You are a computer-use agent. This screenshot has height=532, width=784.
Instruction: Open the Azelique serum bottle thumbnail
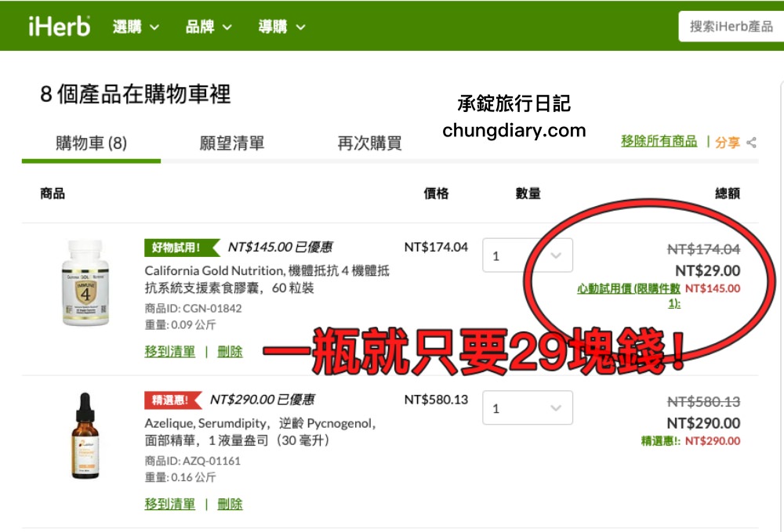tap(85, 436)
